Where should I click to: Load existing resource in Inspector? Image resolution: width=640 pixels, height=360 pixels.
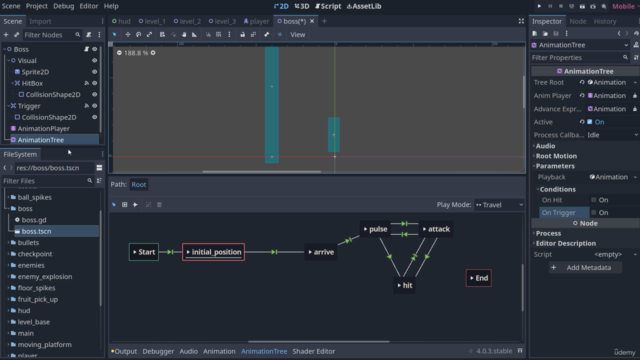coord(545,33)
